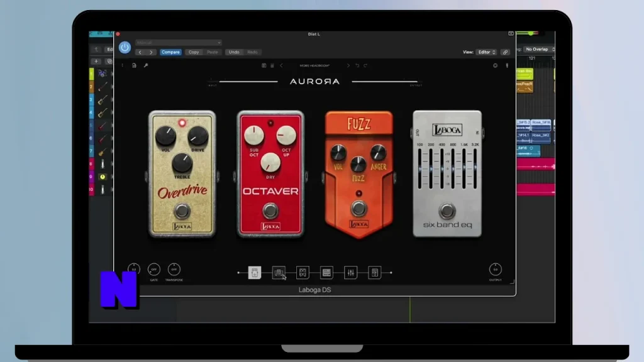Screen dimensions: 644x362
Task: Click the duplicate track icon
Action: 109,62
